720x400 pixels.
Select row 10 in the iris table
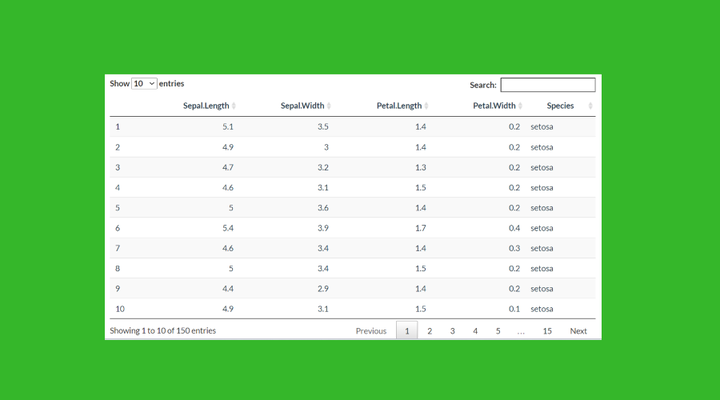(353, 309)
